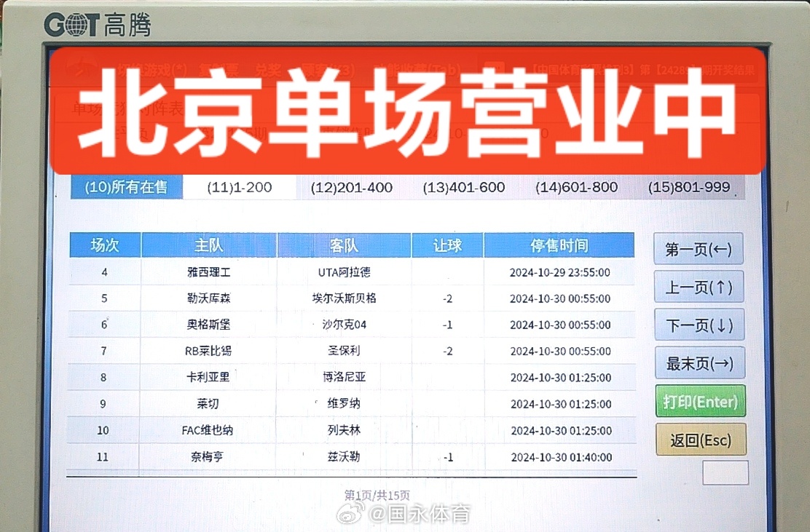Switch to the (11)1-200 tab
The image size is (810, 532).
click(239, 187)
